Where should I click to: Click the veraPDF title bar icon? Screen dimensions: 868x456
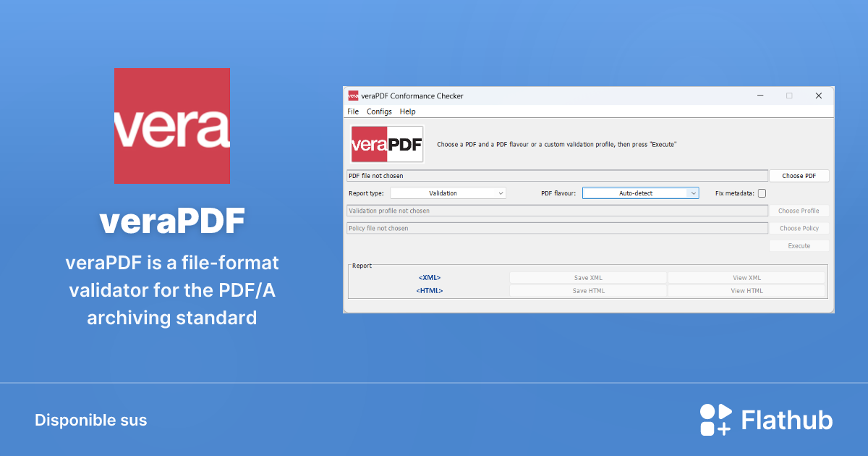(353, 96)
